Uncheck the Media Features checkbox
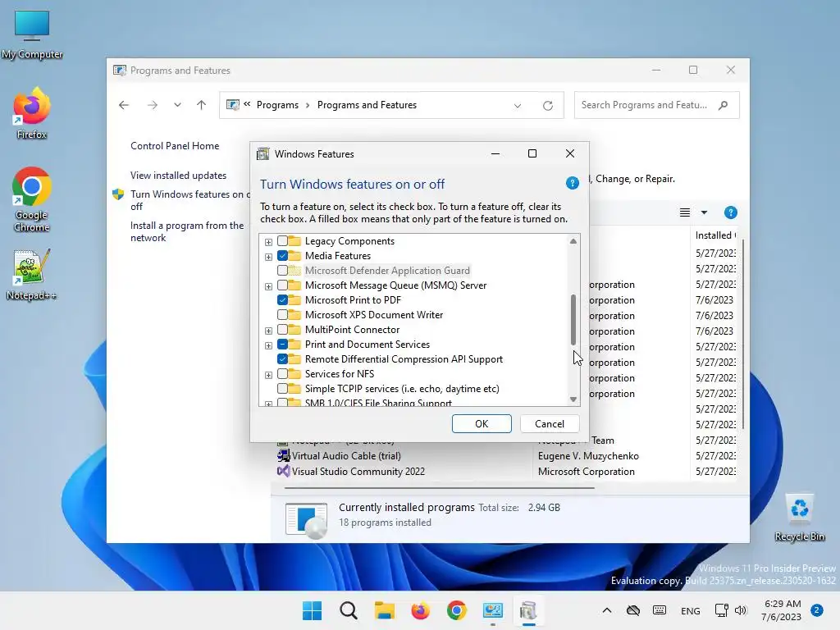 point(282,256)
